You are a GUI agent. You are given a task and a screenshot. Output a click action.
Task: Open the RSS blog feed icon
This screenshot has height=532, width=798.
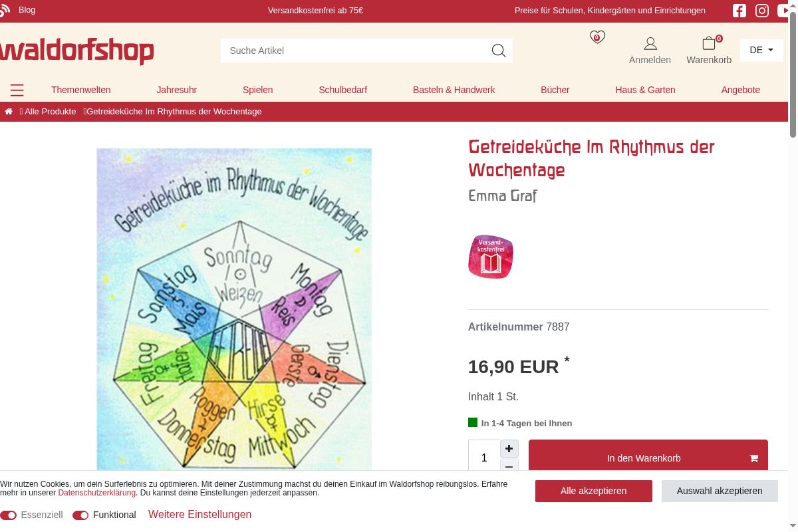tap(4, 10)
